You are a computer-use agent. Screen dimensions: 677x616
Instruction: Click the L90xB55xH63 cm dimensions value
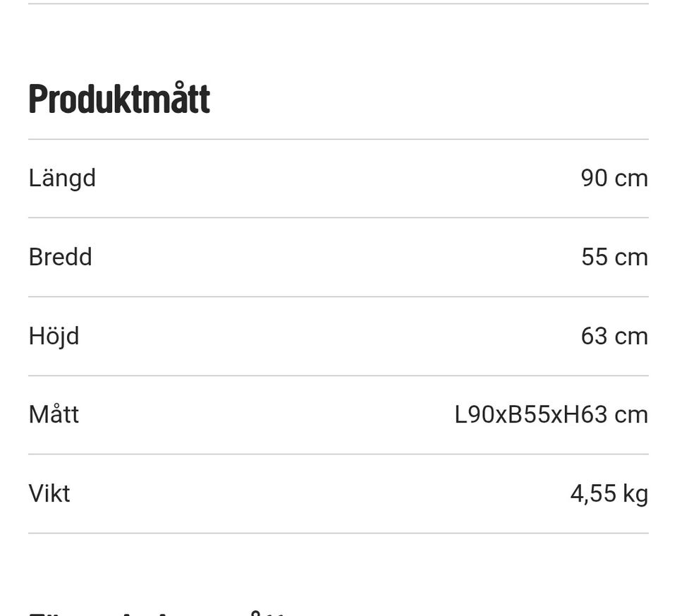[x=551, y=414]
